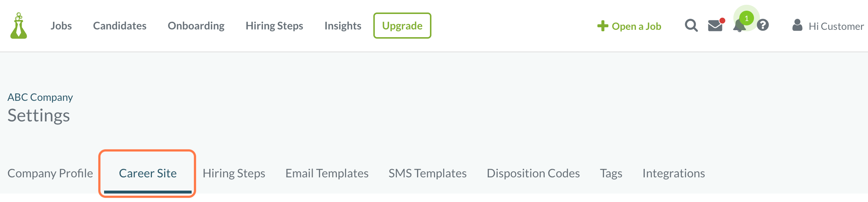Select Insights in the top menu
This screenshot has width=868, height=202.
coord(343,26)
